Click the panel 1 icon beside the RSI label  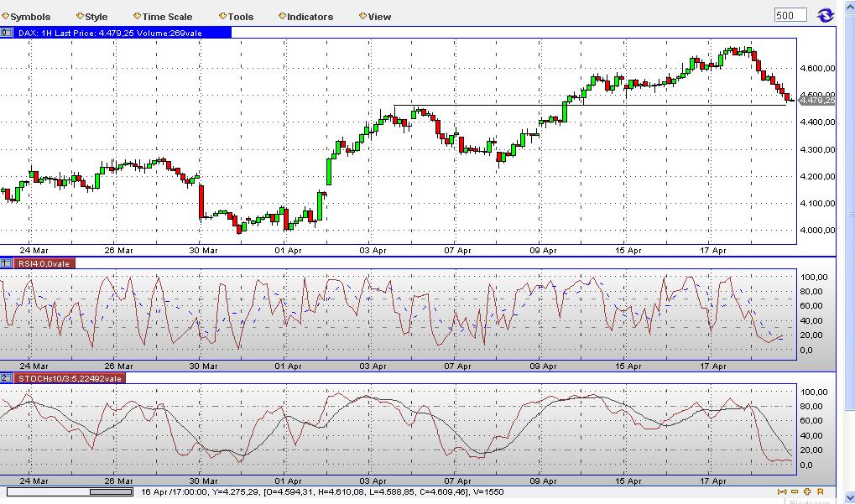[6, 263]
